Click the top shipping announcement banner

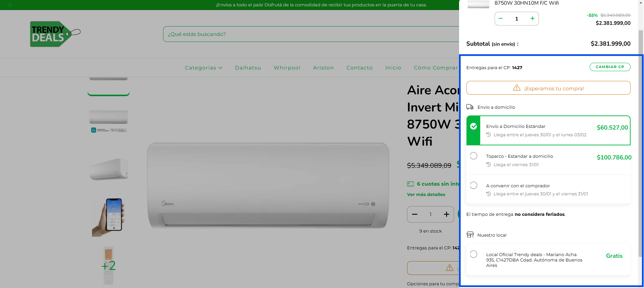click(321, 5)
